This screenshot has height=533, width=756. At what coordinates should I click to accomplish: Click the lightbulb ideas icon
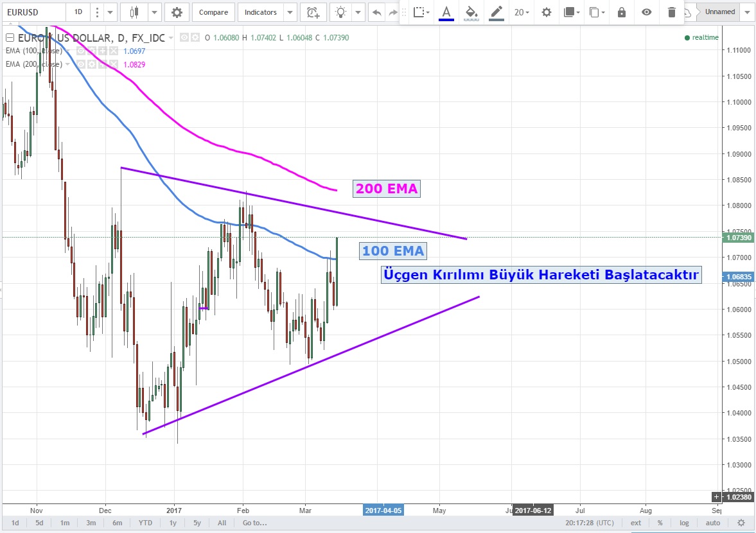[x=341, y=12]
